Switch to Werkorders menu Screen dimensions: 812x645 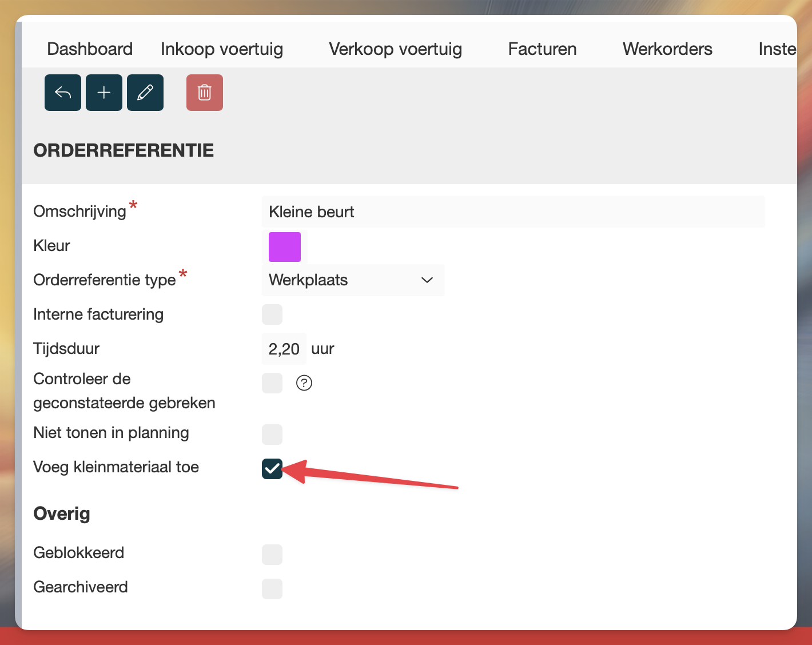[x=667, y=49]
